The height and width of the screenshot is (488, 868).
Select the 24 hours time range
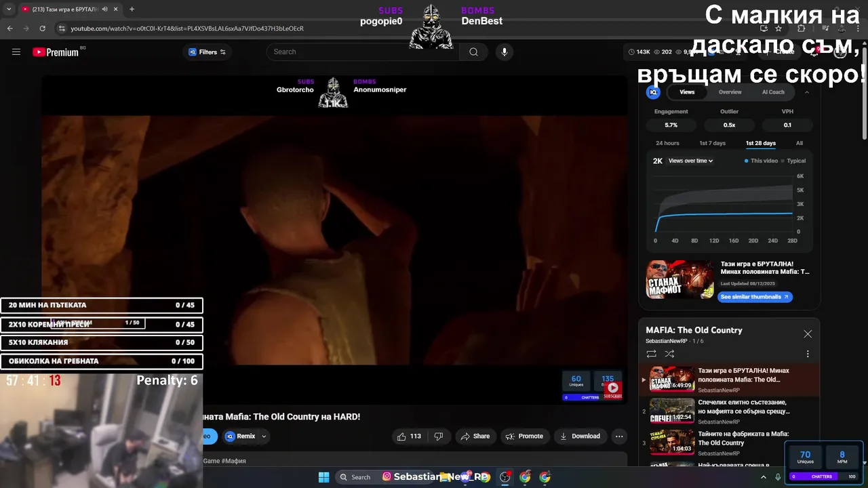point(667,143)
